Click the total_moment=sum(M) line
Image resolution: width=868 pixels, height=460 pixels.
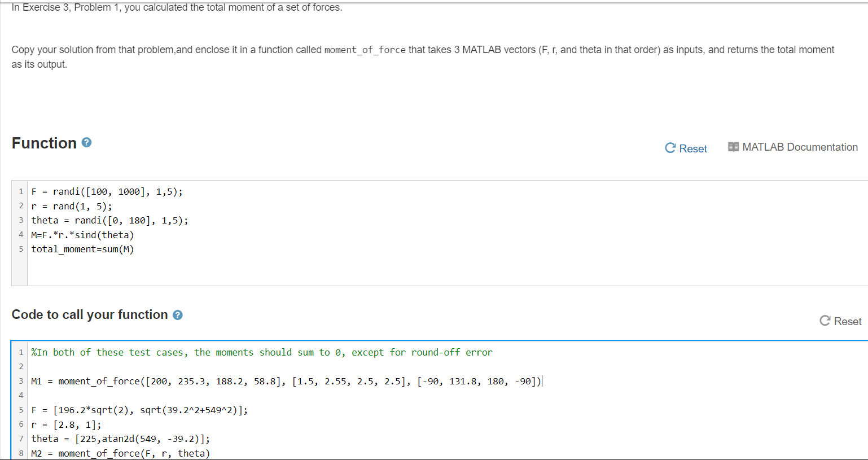(82, 249)
